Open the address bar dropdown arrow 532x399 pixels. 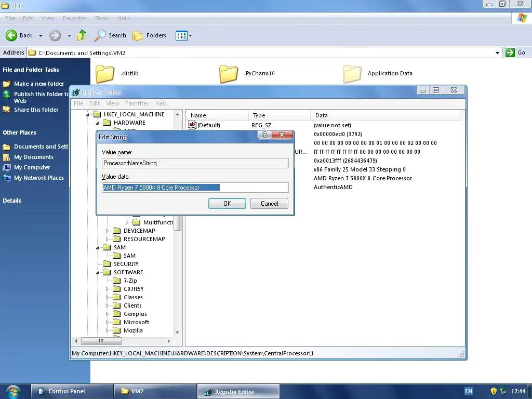click(x=497, y=53)
